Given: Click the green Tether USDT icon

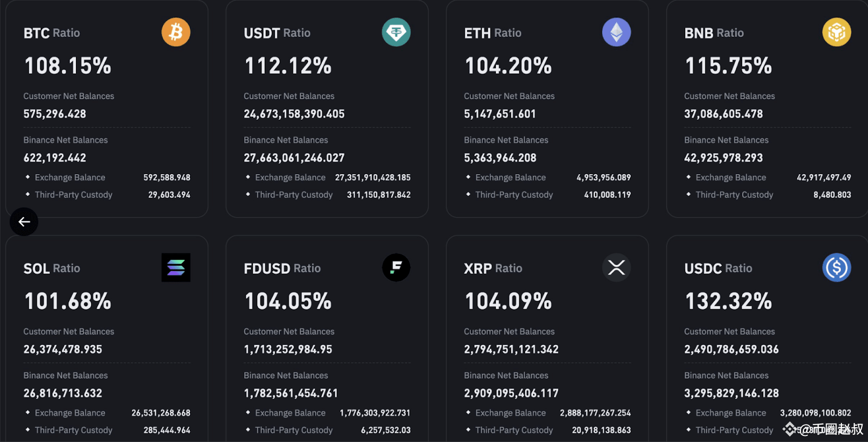Looking at the screenshot, I should point(396,32).
